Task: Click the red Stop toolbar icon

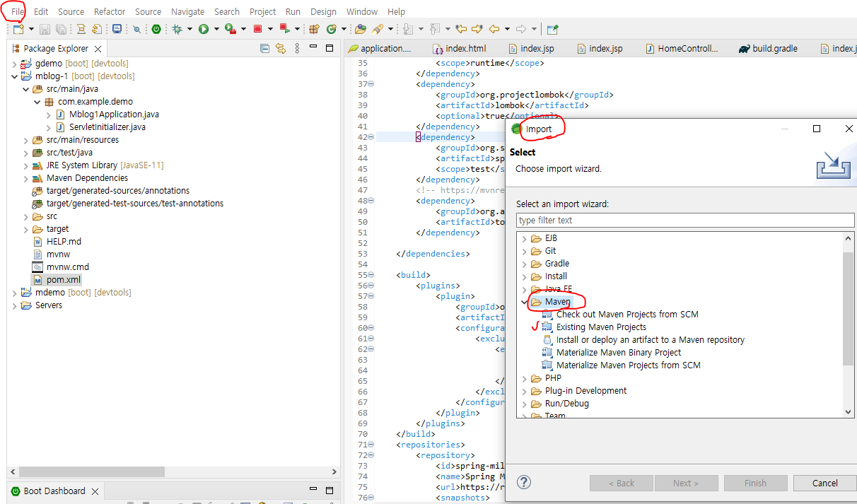Action: click(257, 29)
